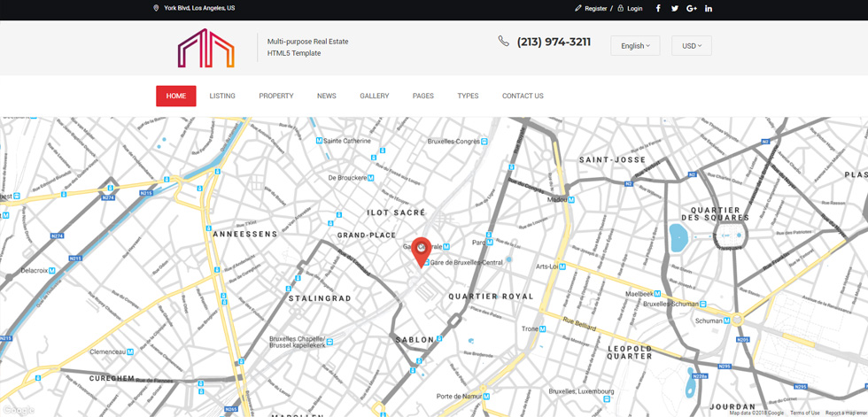Image resolution: width=868 pixels, height=417 pixels.
Task: Click the Bruxelles-Schuman station icon
Action: (x=703, y=305)
